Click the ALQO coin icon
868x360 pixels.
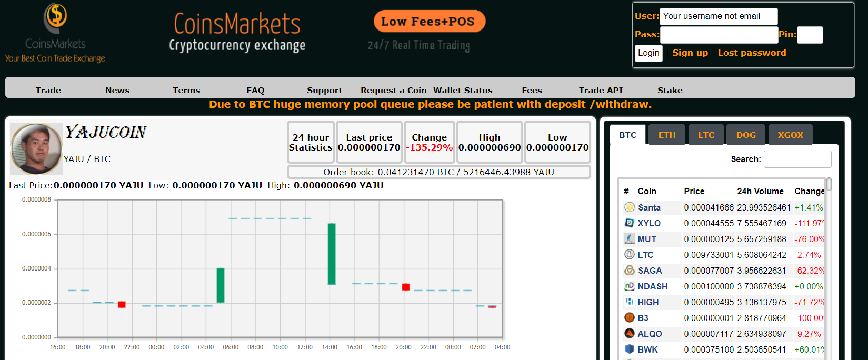point(630,334)
